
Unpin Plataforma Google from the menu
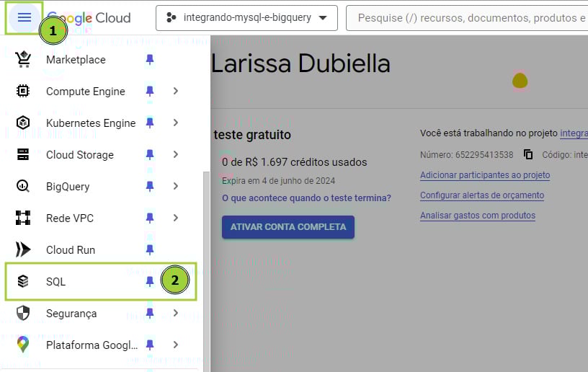coord(150,345)
